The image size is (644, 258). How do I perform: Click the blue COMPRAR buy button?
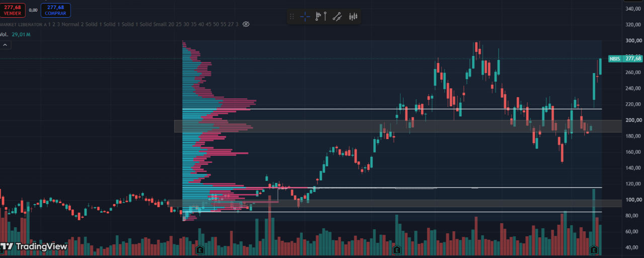pos(55,10)
